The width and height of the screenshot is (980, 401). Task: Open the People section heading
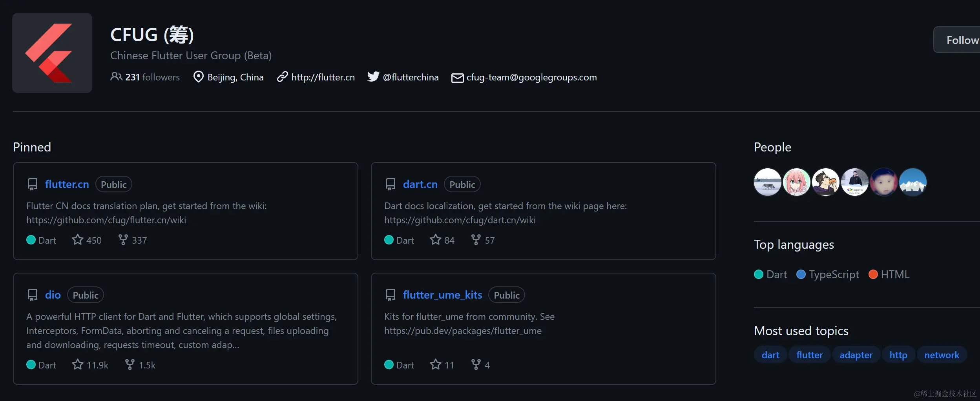click(772, 147)
